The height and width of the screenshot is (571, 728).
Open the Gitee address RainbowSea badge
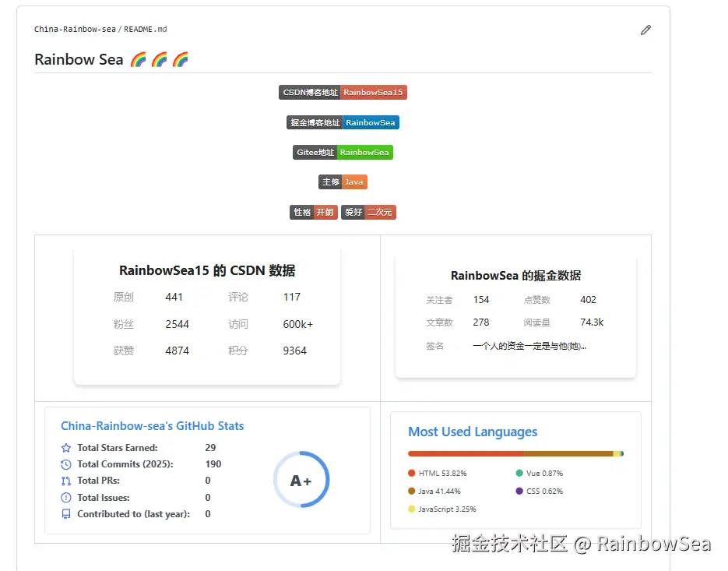[343, 153]
